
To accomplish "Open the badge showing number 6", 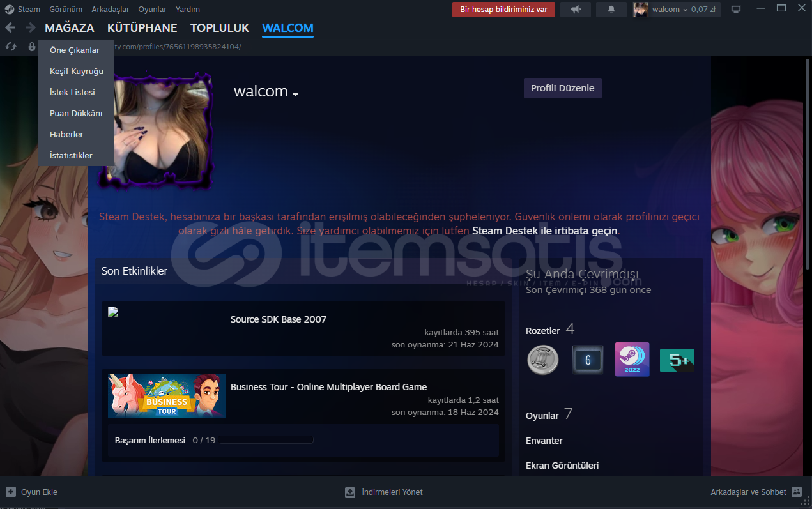I will pyautogui.click(x=588, y=360).
